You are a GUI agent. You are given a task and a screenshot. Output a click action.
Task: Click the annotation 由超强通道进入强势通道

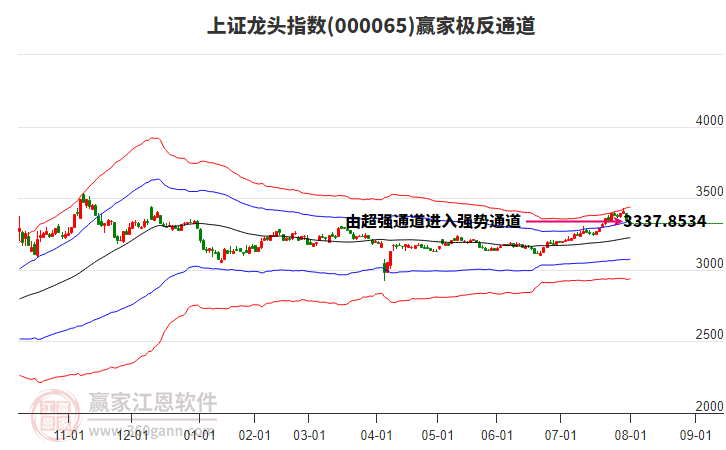point(433,221)
